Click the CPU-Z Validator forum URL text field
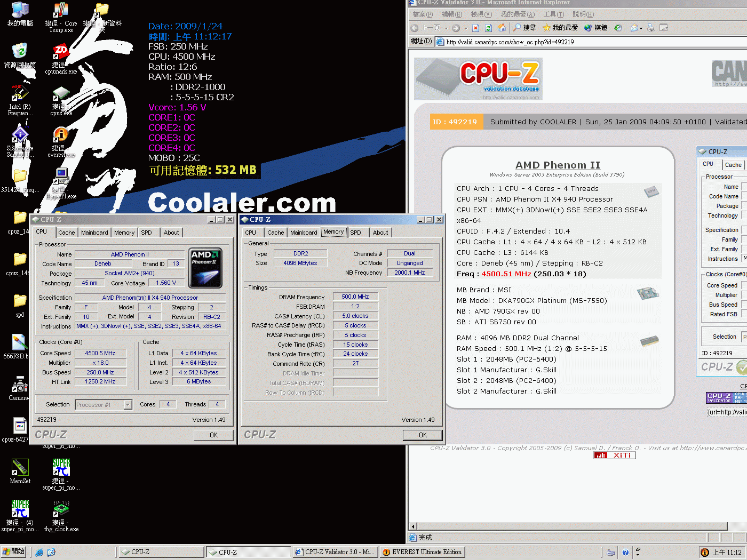This screenshot has height=560, width=747. click(x=727, y=412)
